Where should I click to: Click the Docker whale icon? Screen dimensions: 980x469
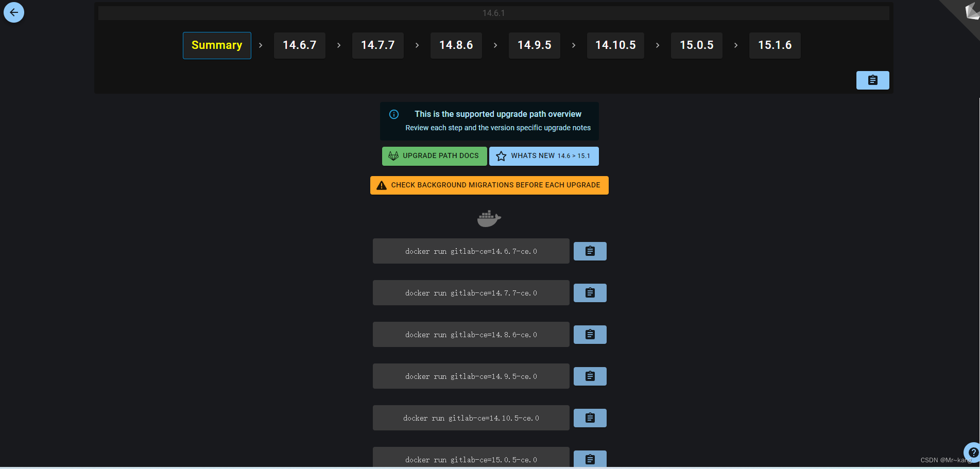click(x=489, y=218)
